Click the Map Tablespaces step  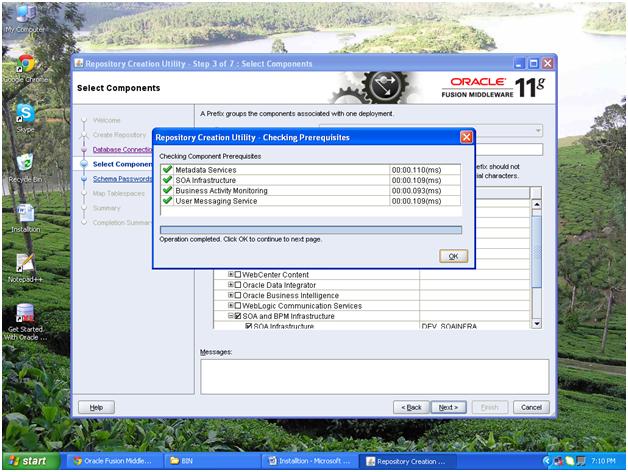(x=119, y=193)
